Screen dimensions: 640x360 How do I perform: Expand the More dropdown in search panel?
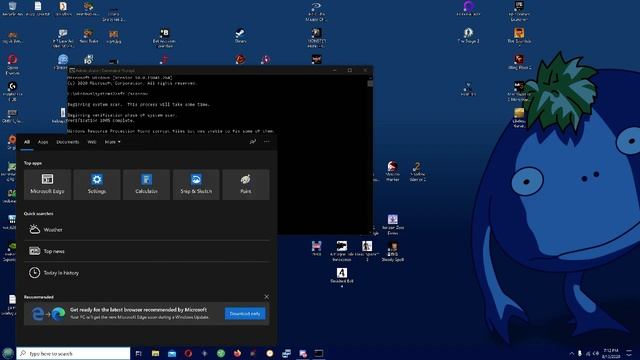[x=112, y=142]
